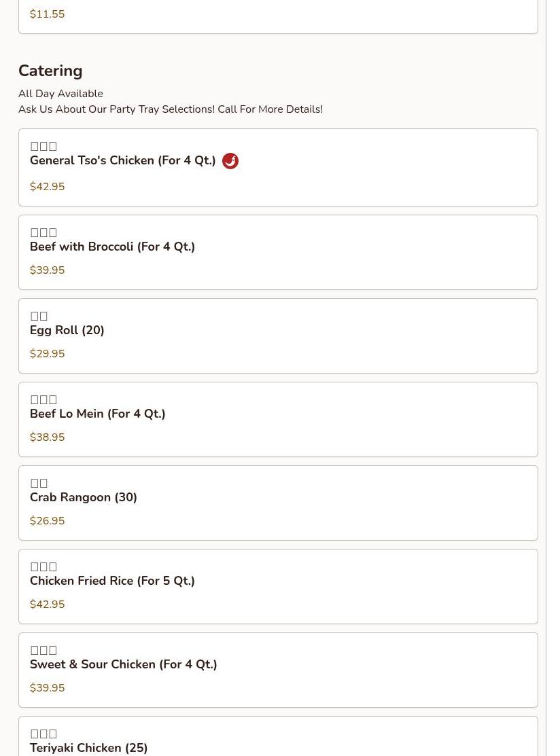560x756 pixels.
Task: Click the spicy chili icon beside General Tso's Chicken
Action: [230, 161]
